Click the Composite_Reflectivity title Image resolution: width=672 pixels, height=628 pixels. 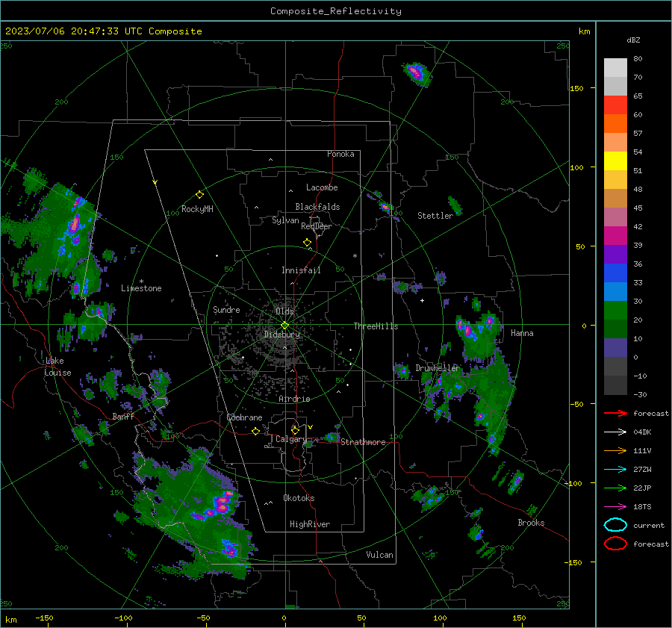pyautogui.click(x=336, y=11)
